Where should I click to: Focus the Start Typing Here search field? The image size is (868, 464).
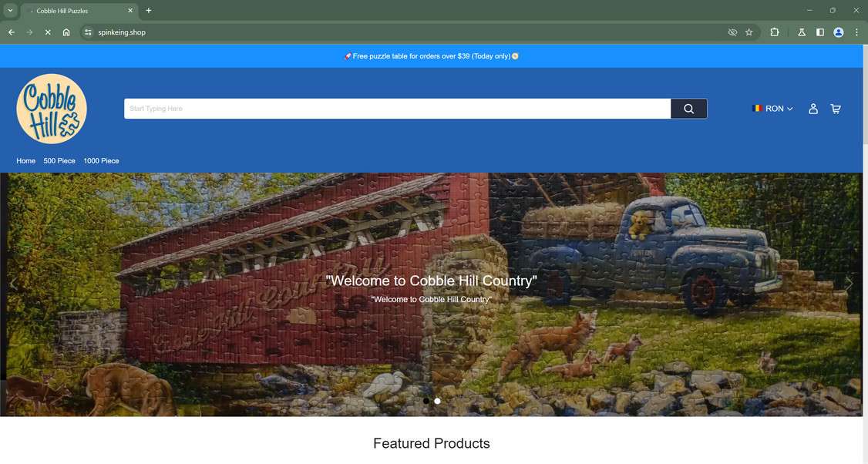tap(398, 109)
